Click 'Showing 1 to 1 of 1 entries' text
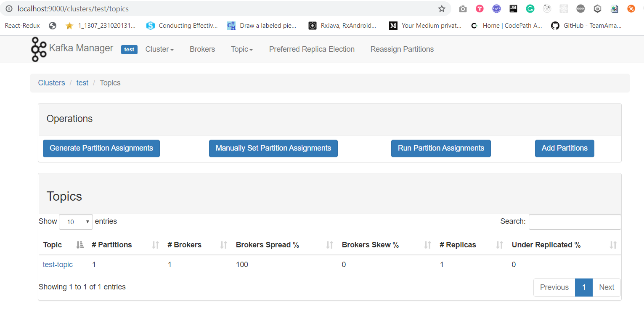 pyautogui.click(x=82, y=287)
